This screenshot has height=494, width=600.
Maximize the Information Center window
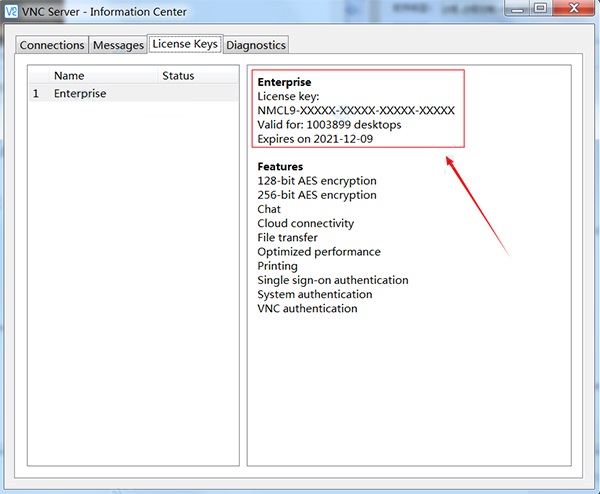[540, 8]
